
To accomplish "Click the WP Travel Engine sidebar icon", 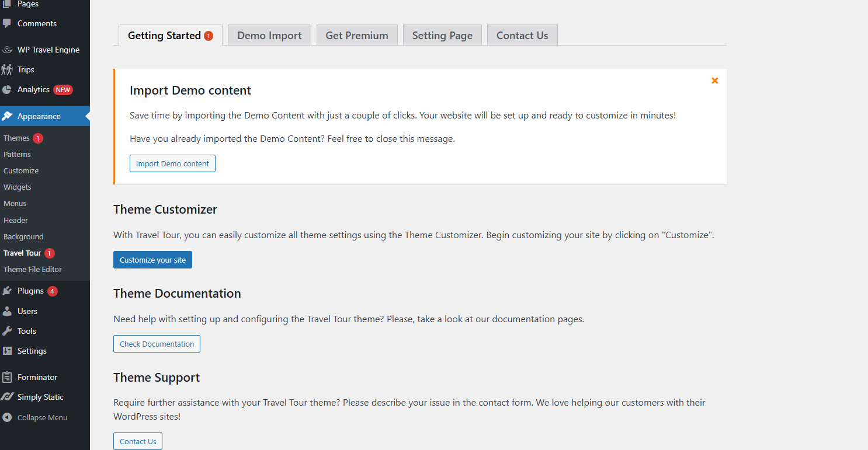I will pyautogui.click(x=7, y=50).
